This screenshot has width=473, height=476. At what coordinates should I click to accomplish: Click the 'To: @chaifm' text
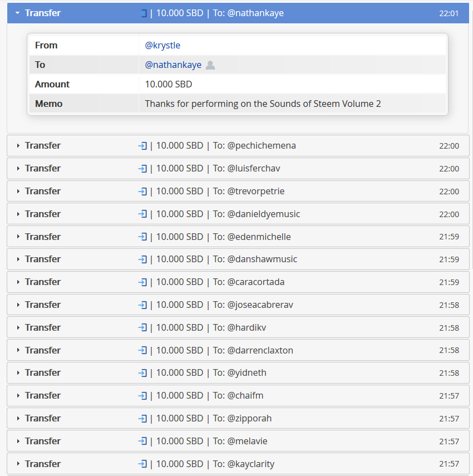tap(238, 396)
